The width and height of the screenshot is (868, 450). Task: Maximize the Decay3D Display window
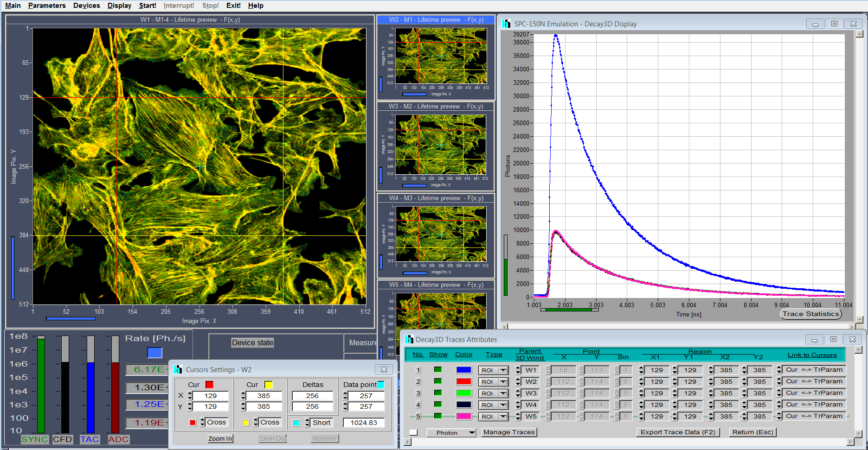pyautogui.click(x=834, y=24)
